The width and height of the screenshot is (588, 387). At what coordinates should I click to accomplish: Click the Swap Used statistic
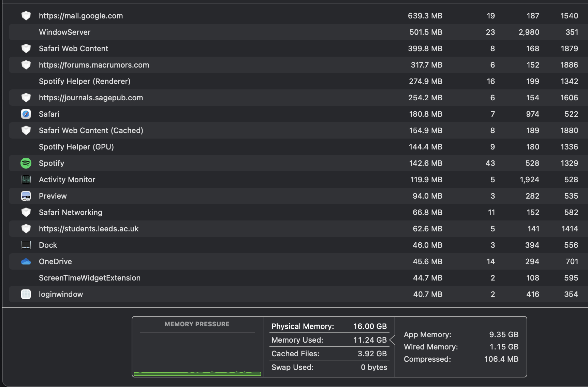[329, 367]
